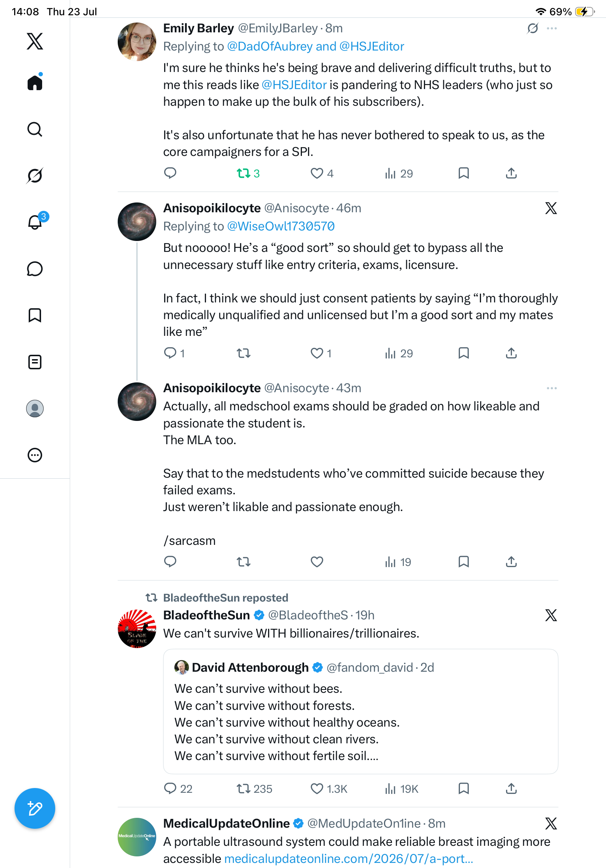
Task: Open Bookmarks in the left sidebar
Action: (x=35, y=315)
